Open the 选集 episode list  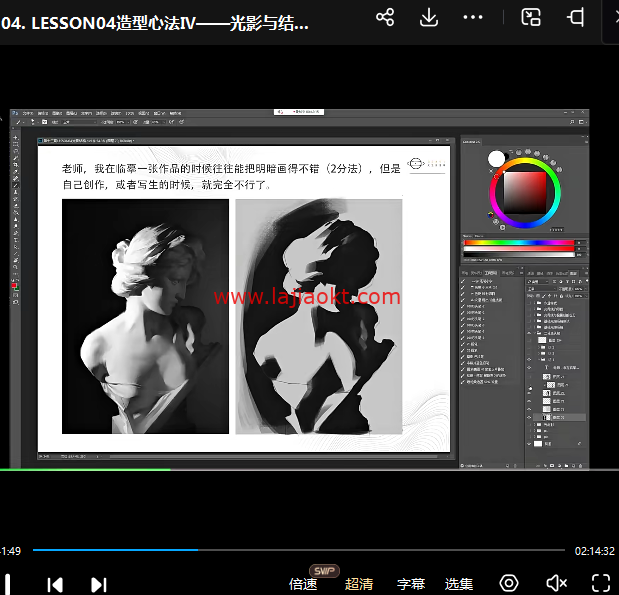tap(459, 584)
